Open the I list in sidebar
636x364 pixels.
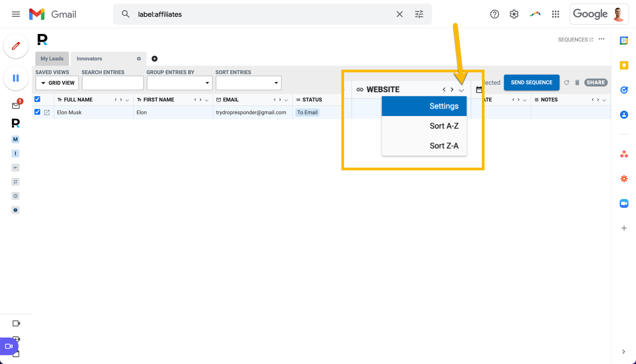pyautogui.click(x=15, y=153)
